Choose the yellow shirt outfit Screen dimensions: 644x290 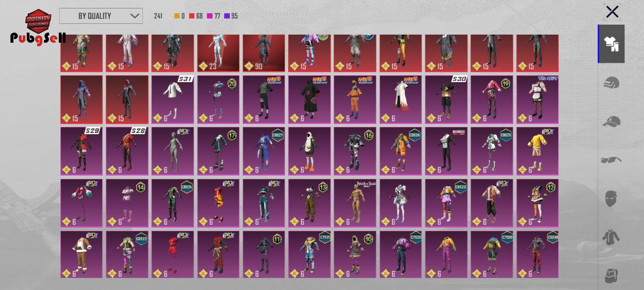537,151
